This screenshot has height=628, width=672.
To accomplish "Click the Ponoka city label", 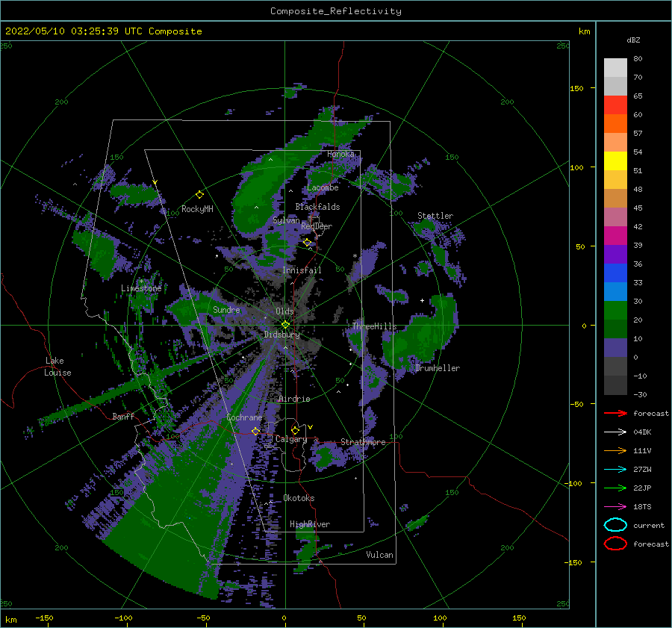I will [340, 154].
